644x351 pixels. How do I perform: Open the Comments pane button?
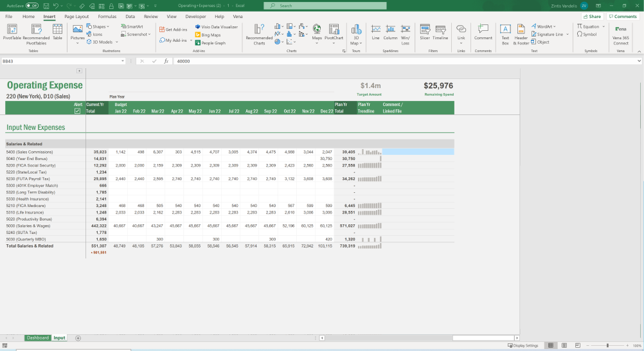point(623,16)
